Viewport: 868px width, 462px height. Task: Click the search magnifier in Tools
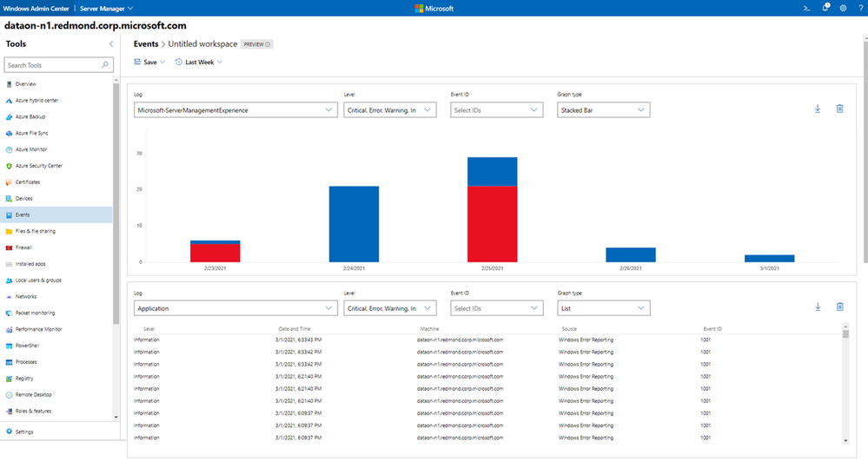(x=105, y=65)
